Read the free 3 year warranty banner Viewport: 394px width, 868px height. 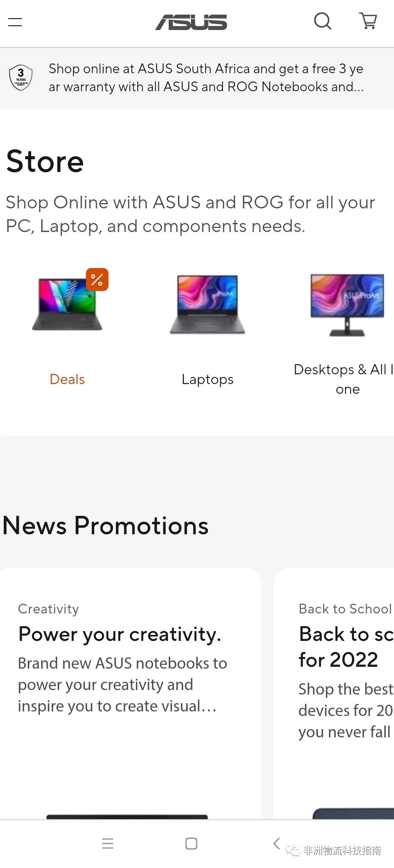point(206,78)
